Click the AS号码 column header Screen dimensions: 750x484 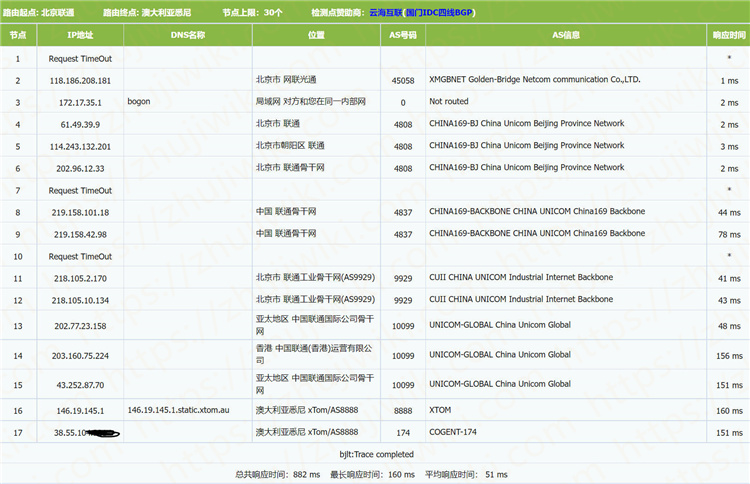[403, 35]
